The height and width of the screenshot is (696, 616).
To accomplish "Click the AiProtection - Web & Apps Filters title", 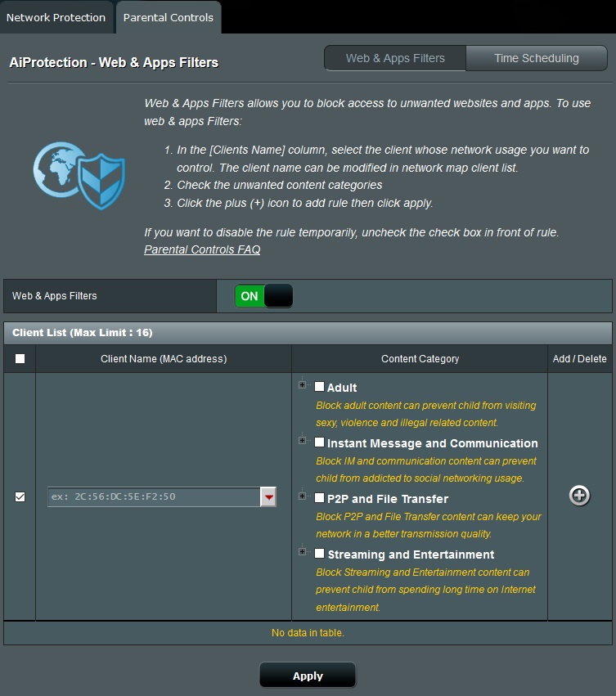I will click(x=115, y=63).
